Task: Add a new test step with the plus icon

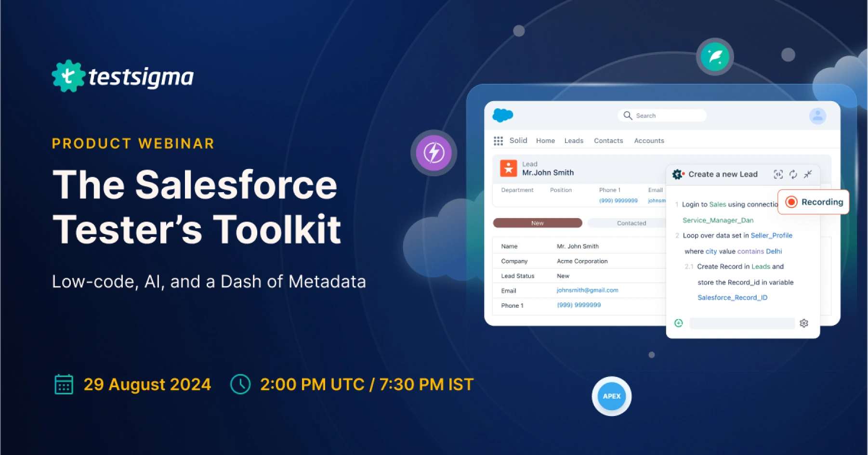Action: click(x=679, y=323)
